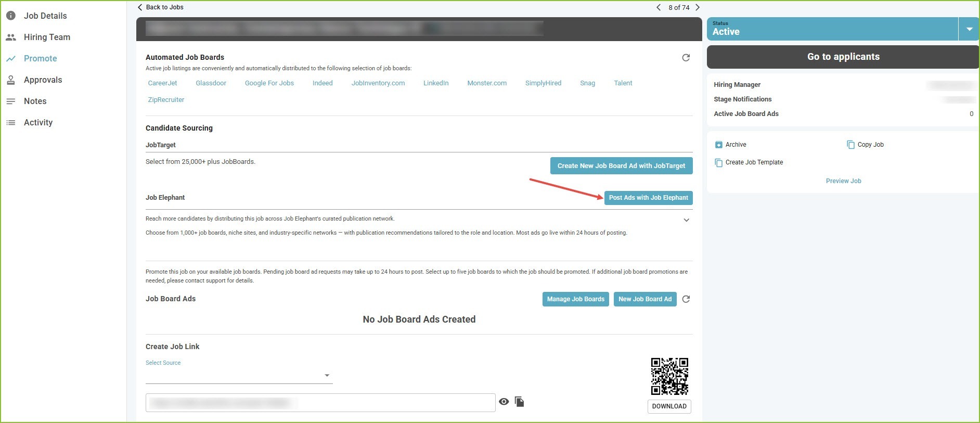The height and width of the screenshot is (423, 980).
Task: Click the Hiring Team people icon
Action: [x=11, y=37]
